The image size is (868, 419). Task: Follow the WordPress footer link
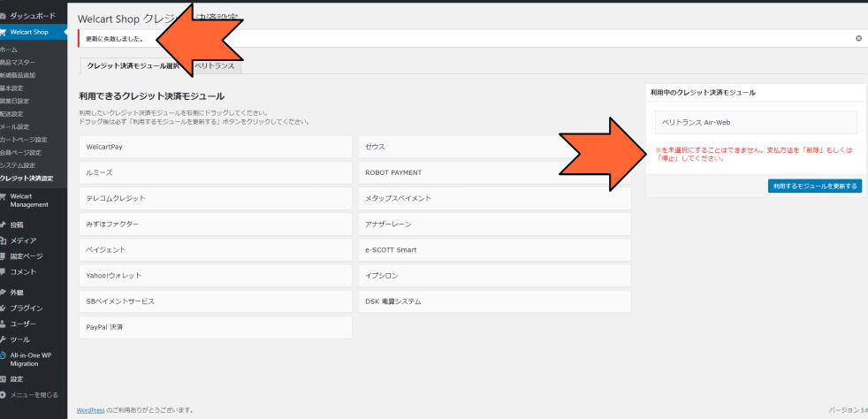[x=90, y=410]
